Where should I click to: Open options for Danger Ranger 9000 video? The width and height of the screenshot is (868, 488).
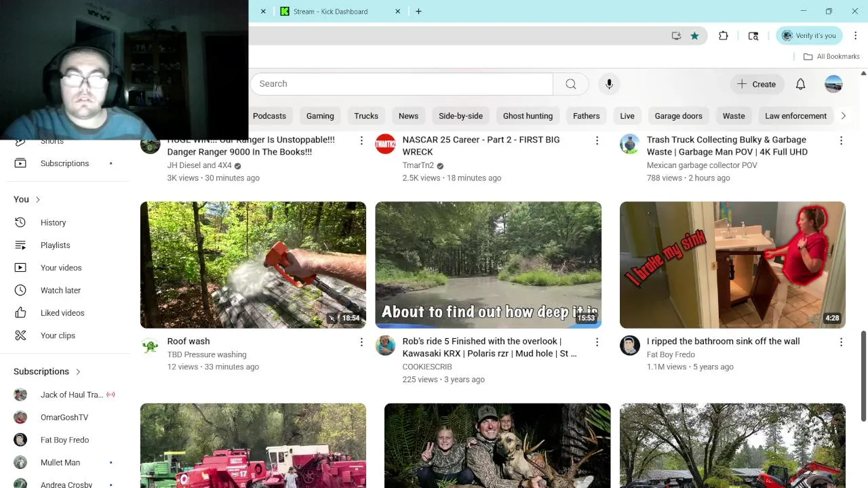coord(361,140)
